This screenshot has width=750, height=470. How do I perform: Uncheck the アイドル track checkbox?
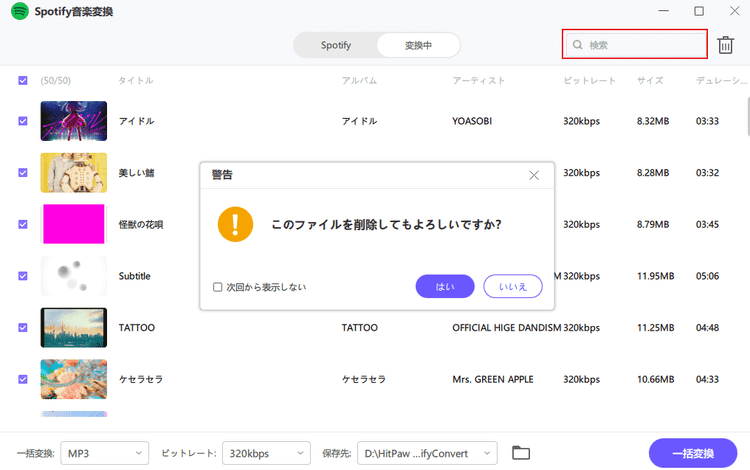tap(22, 121)
